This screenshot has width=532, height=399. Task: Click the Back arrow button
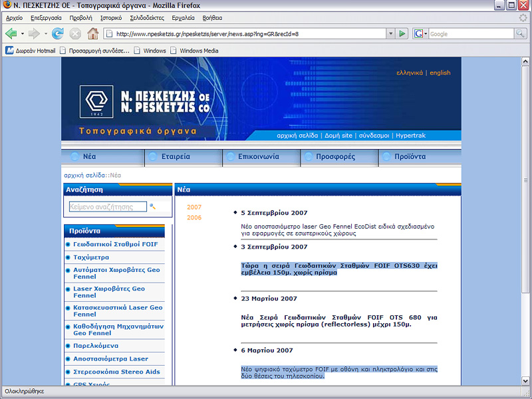click(x=11, y=34)
